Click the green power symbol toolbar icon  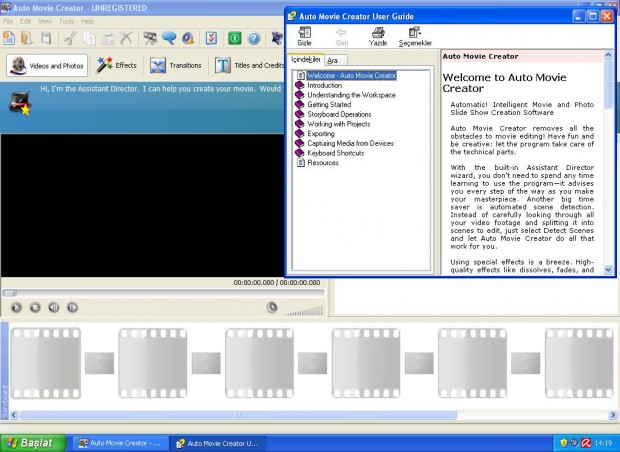235,38
